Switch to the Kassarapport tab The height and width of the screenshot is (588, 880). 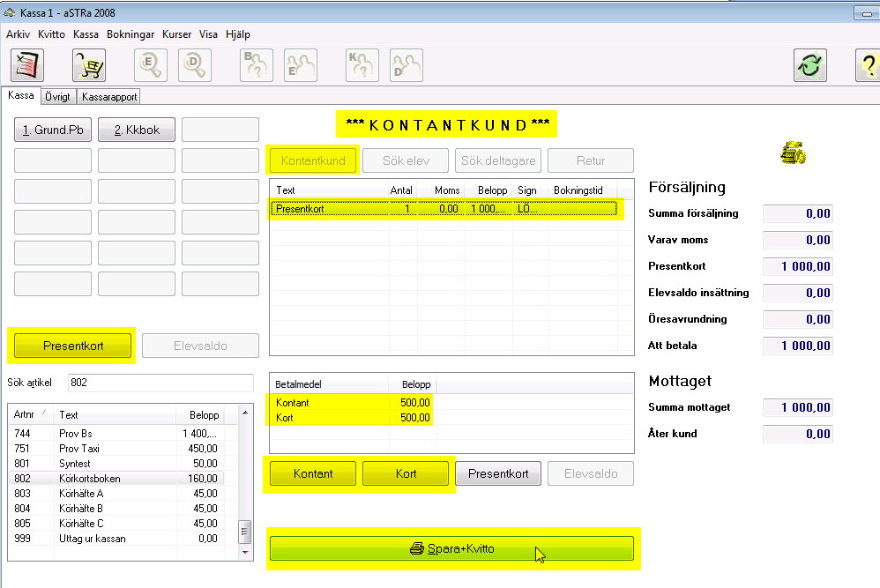pyautogui.click(x=109, y=96)
